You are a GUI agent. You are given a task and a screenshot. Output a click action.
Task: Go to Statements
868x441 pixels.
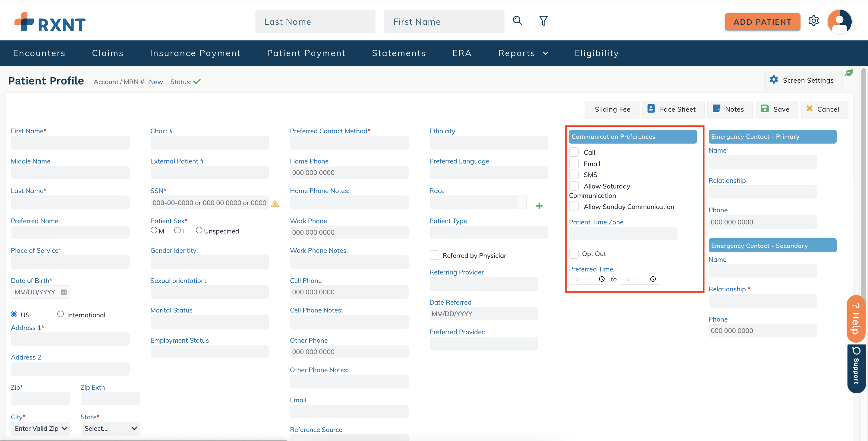[399, 53]
